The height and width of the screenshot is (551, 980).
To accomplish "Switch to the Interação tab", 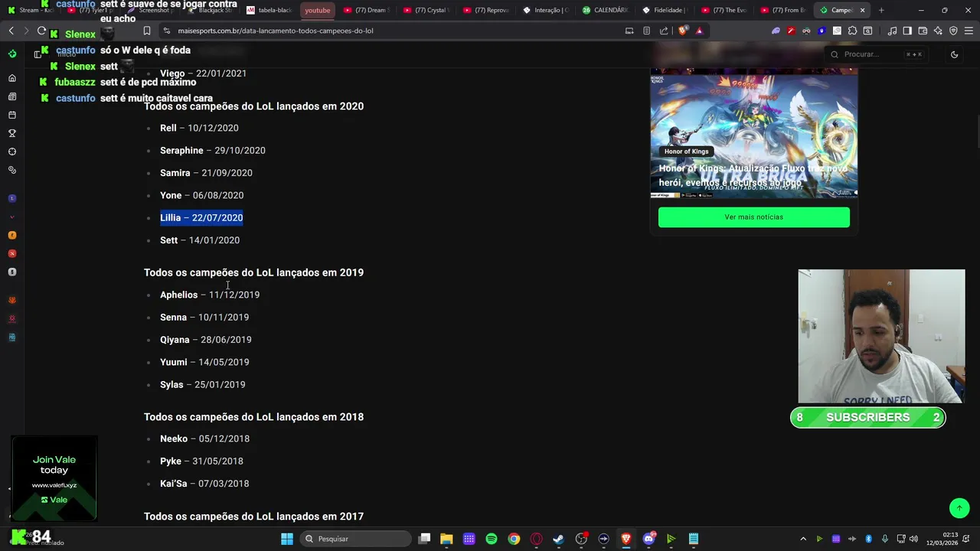I will (x=545, y=10).
